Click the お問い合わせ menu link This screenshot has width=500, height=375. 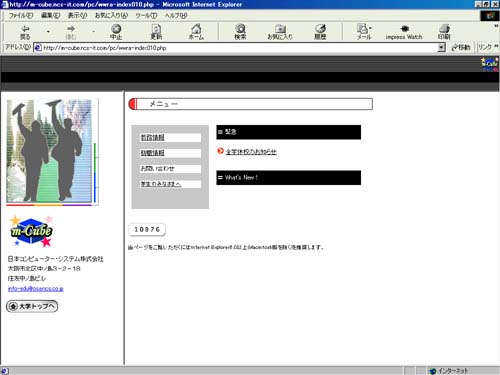pyautogui.click(x=157, y=168)
